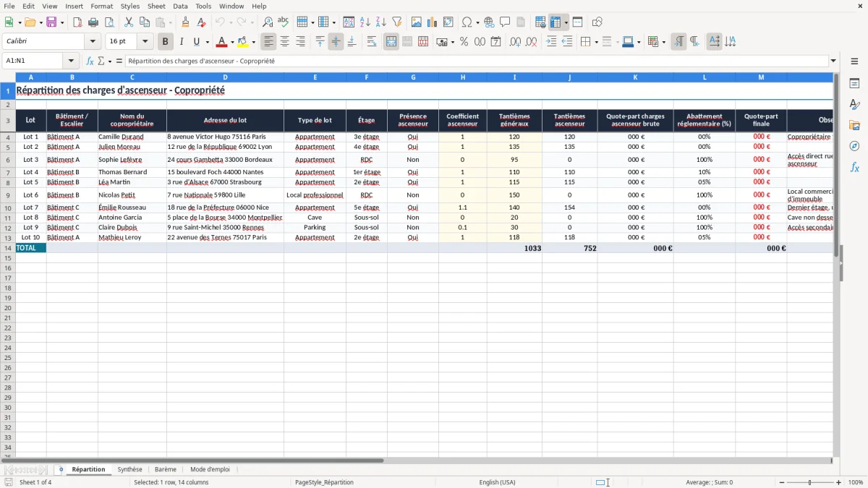This screenshot has width=868, height=488.
Task: Click the Format as Date icon
Action: coord(496,42)
